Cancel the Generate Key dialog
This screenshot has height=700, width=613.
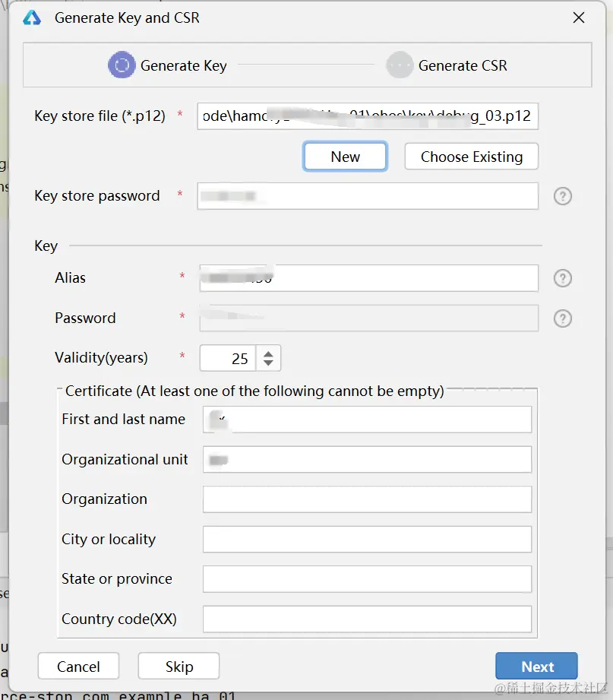coord(78,667)
